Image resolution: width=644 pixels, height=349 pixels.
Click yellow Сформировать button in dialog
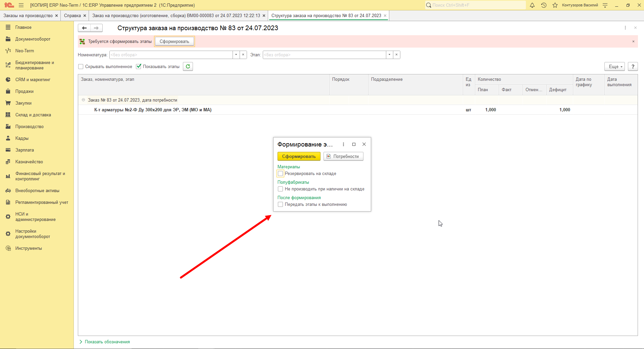tap(299, 157)
